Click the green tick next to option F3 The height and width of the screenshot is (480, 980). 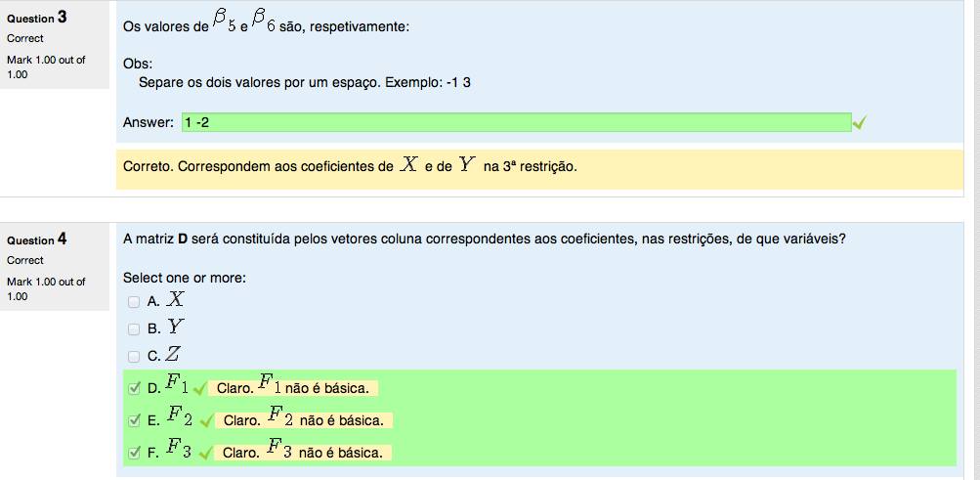pos(205,453)
